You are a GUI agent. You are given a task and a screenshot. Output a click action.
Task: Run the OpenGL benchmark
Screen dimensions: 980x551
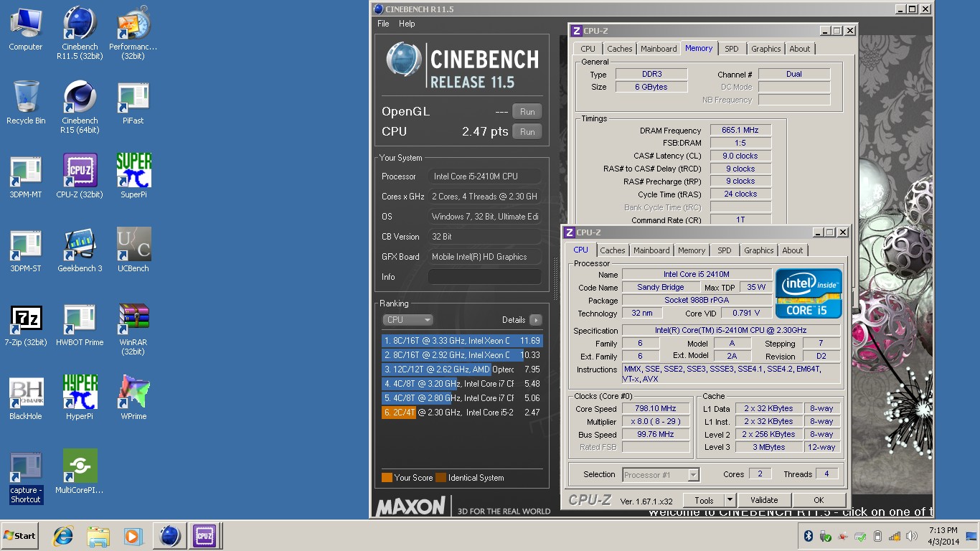coord(527,111)
